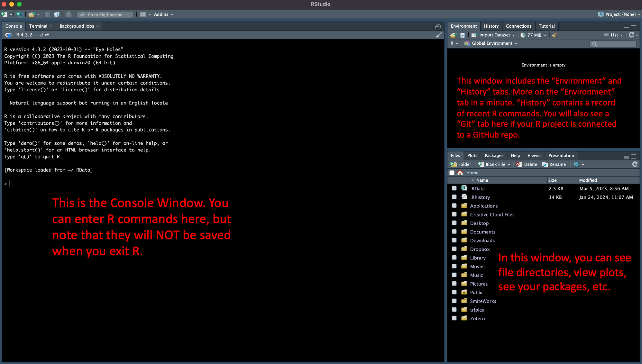Click the Home breadcrumb link
642x364 pixels.
coord(472,173)
